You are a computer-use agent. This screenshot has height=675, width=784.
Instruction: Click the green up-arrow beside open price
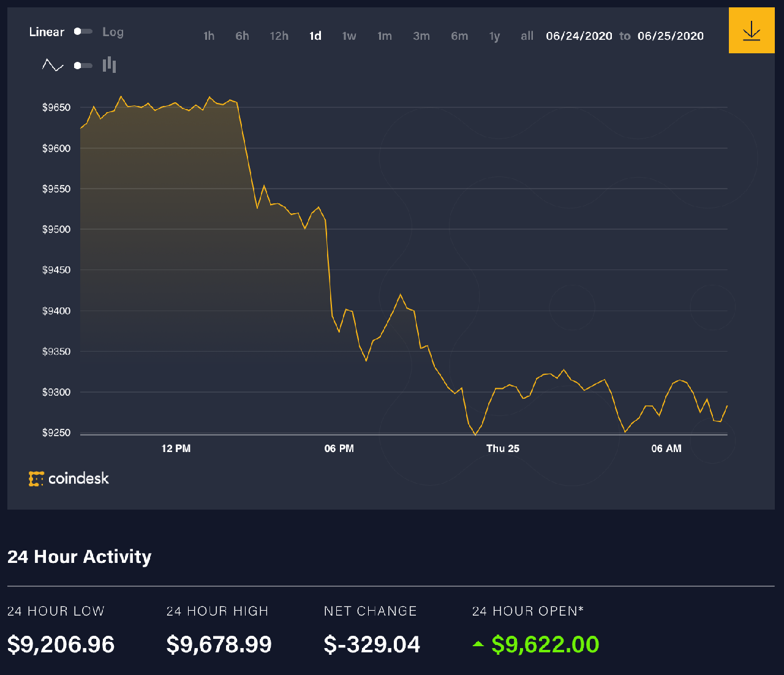tap(478, 644)
